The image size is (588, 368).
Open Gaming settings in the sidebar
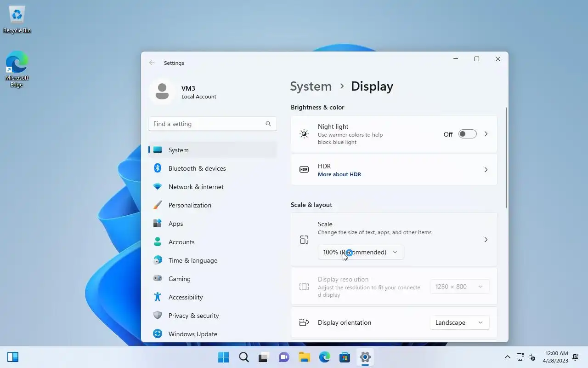[x=213, y=279]
